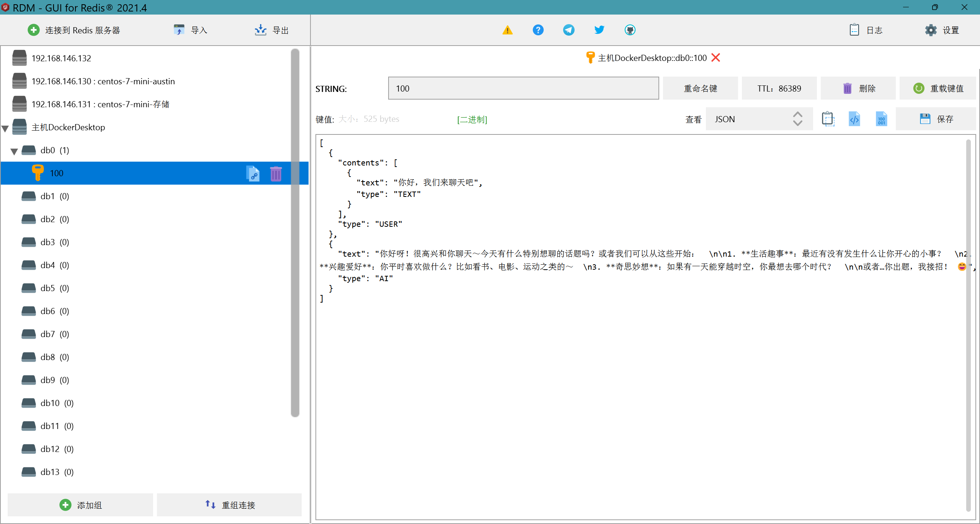
Task: Open the GitHub icon in toolbar
Action: 630,30
